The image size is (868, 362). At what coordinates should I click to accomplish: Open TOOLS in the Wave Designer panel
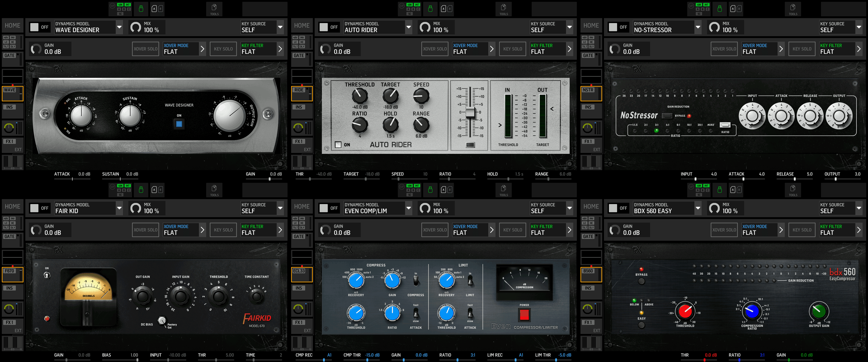[214, 9]
